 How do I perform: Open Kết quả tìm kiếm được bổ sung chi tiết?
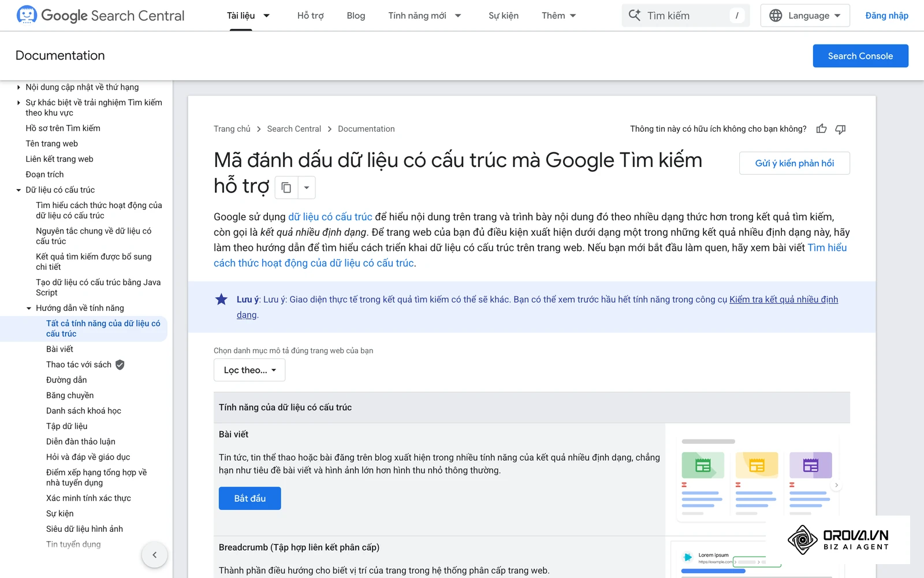[x=94, y=262]
